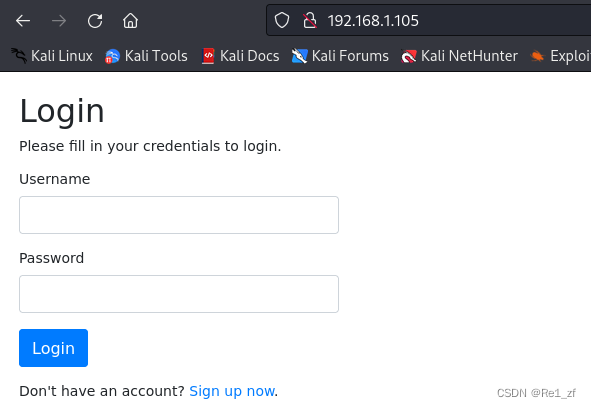The height and width of the screenshot is (408, 591).
Task: Go back using the back arrow
Action: [23, 21]
